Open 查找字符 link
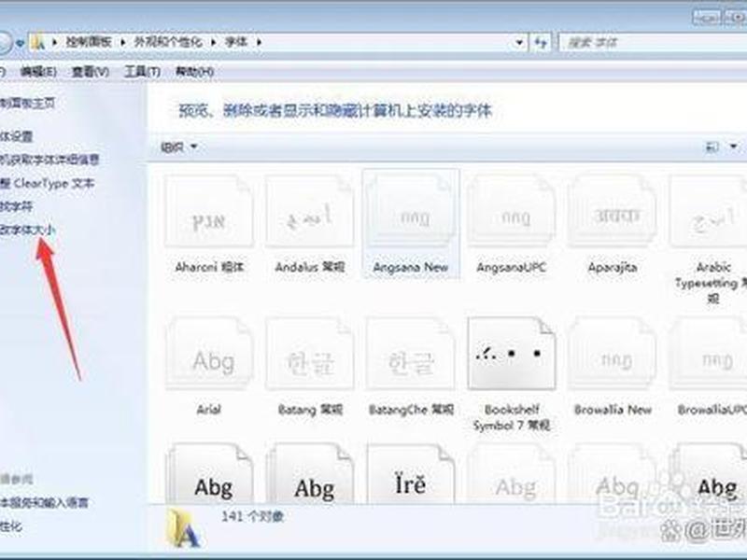747x560 pixels. 16,206
